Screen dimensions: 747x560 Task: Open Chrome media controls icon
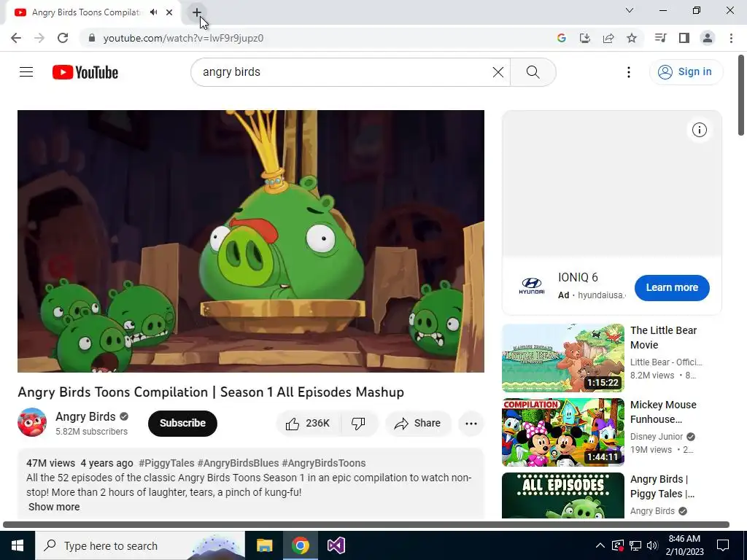660,38
